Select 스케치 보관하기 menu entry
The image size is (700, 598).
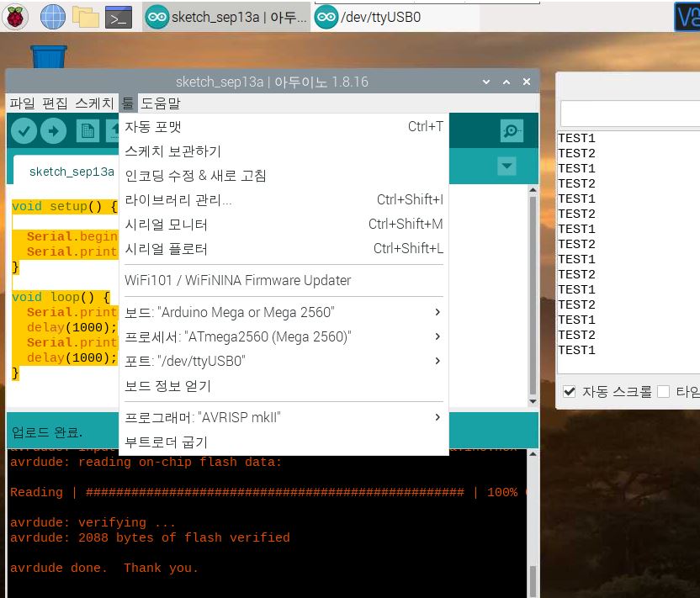[x=284, y=151]
